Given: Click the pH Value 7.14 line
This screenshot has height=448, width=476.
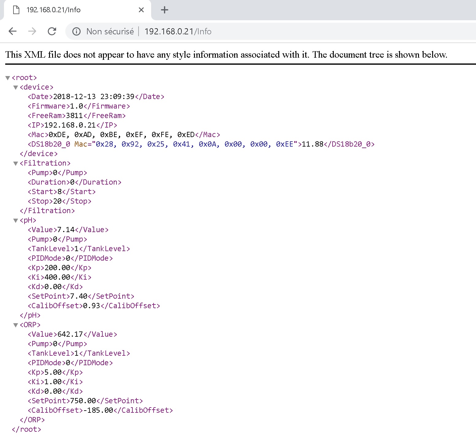Looking at the screenshot, I should click(x=68, y=230).
